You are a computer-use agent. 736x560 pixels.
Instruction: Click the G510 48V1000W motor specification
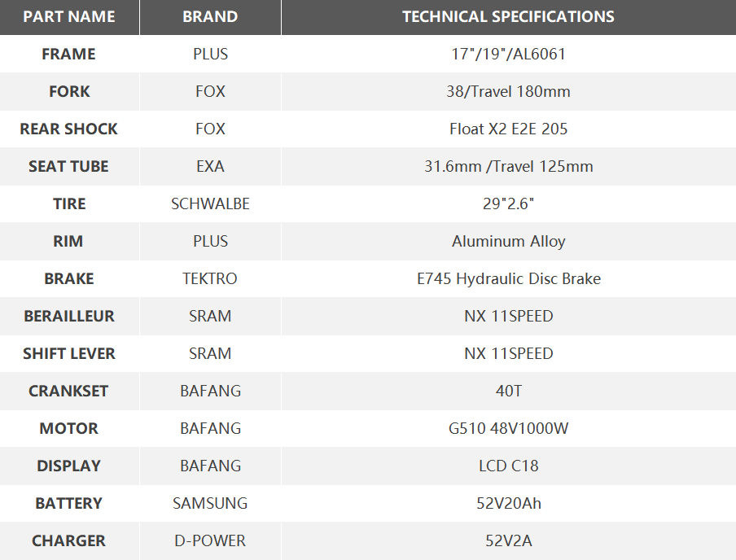(x=508, y=429)
